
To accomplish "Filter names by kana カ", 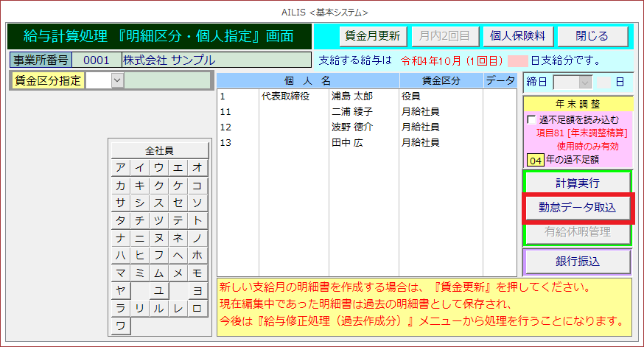I will pyautogui.click(x=121, y=185).
